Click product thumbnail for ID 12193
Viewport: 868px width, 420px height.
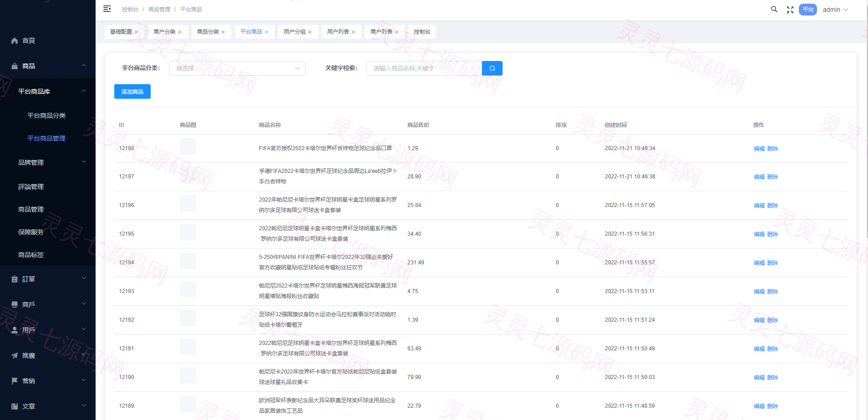pos(188,289)
